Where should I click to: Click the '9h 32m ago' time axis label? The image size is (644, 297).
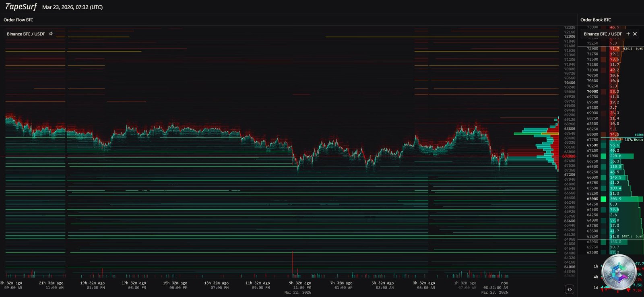(x=300, y=283)
